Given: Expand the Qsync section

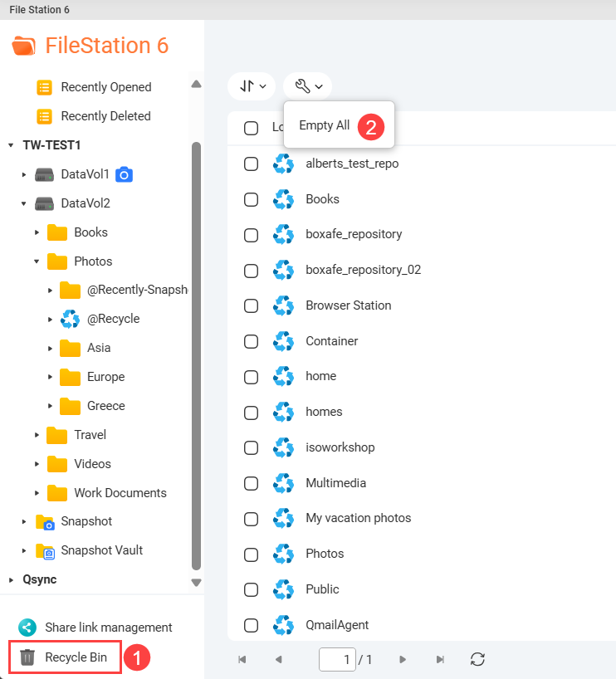Looking at the screenshot, I should coord(12,579).
